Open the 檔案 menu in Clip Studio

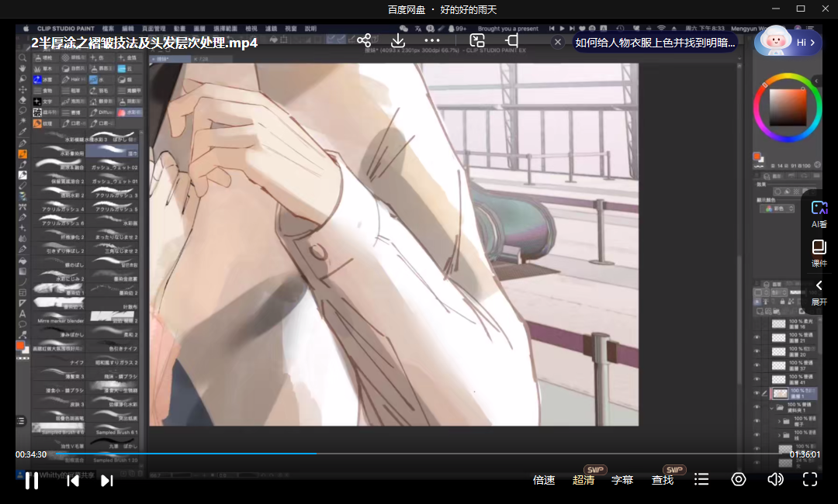click(108, 28)
